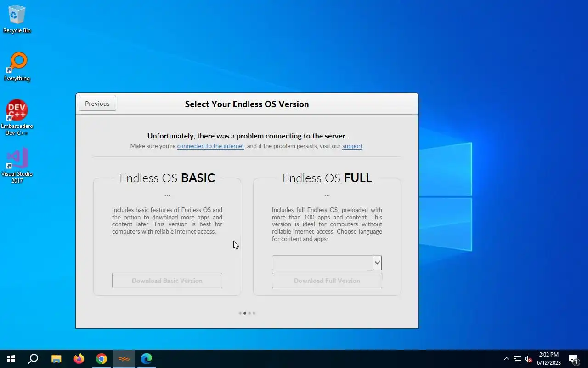This screenshot has width=588, height=368.
Task: Launch Google Chrome from the taskbar
Action: (x=102, y=359)
